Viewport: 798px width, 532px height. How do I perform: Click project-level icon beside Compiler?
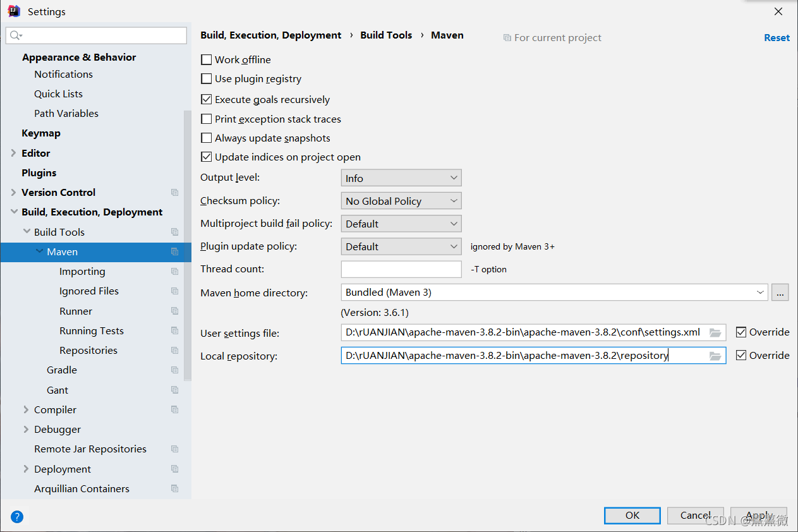175,409
